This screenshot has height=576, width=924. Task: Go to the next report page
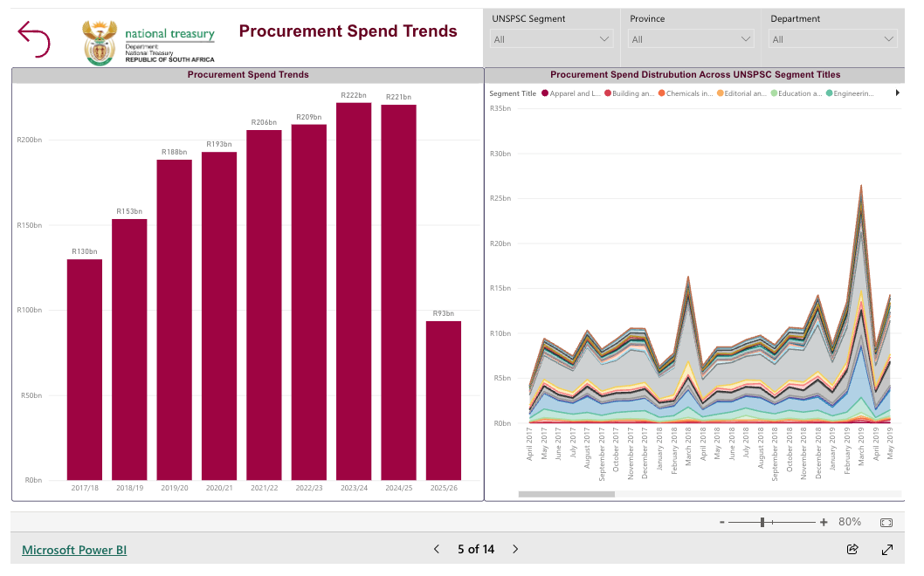click(515, 549)
